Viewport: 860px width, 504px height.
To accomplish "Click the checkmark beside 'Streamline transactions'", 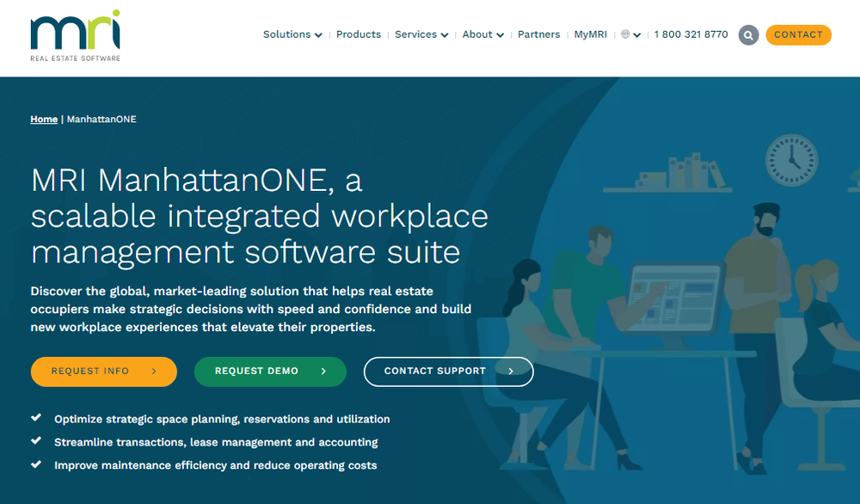I will 36,441.
